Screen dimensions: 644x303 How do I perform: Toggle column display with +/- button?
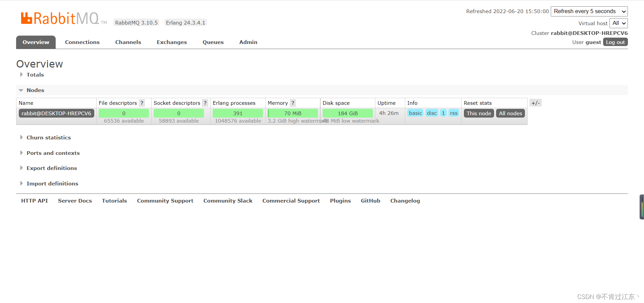tap(536, 103)
